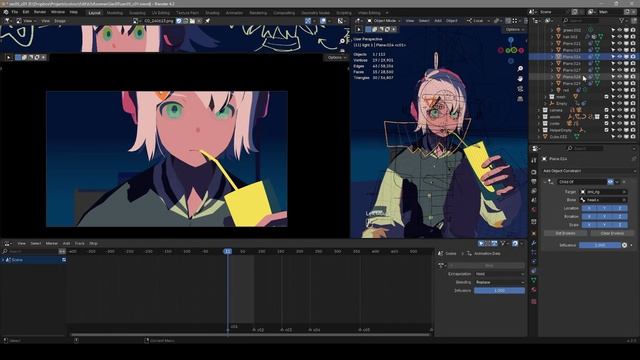Toggle Location X in Child Of constraint
This screenshot has height=360, width=640.
point(589,208)
